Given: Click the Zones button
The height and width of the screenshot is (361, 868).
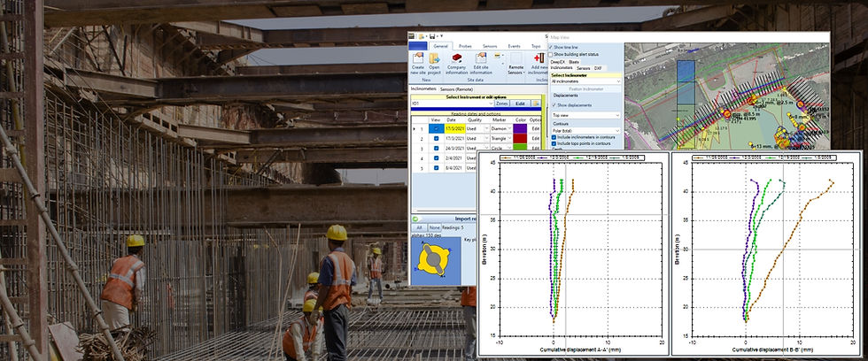Looking at the screenshot, I should coord(501,104).
